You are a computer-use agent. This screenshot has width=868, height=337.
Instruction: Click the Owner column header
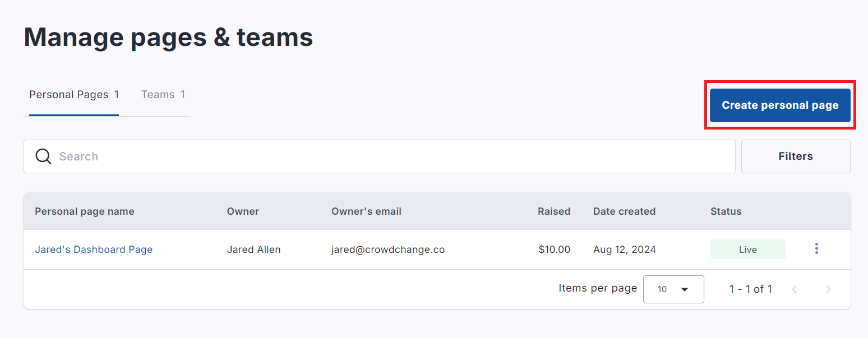point(243,211)
